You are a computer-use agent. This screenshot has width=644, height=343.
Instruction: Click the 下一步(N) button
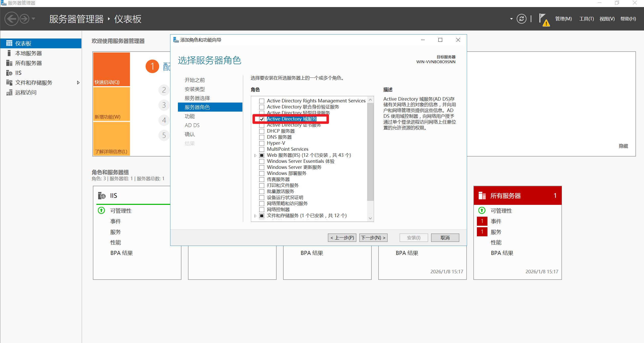pyautogui.click(x=373, y=238)
